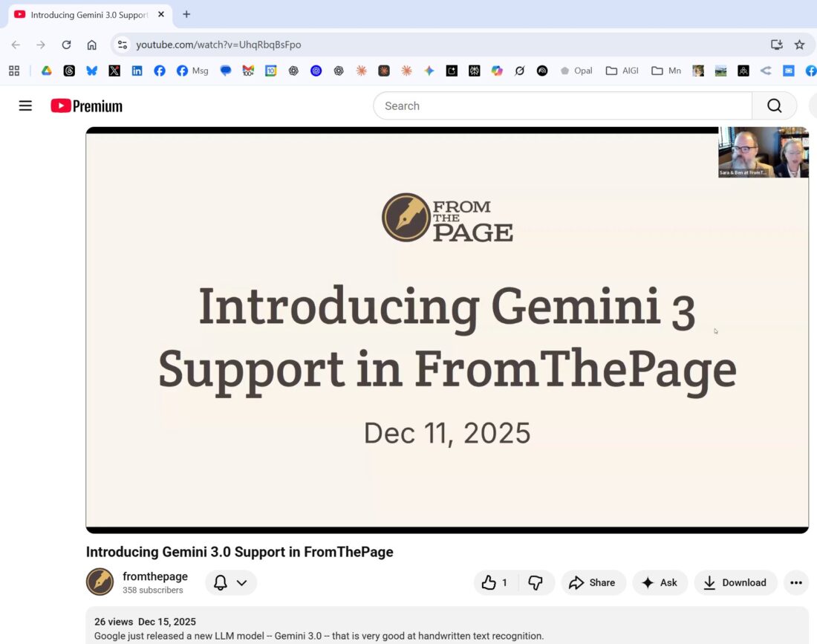Screen dimensions: 817x644
Task: Click the Share button
Action: [593, 583]
